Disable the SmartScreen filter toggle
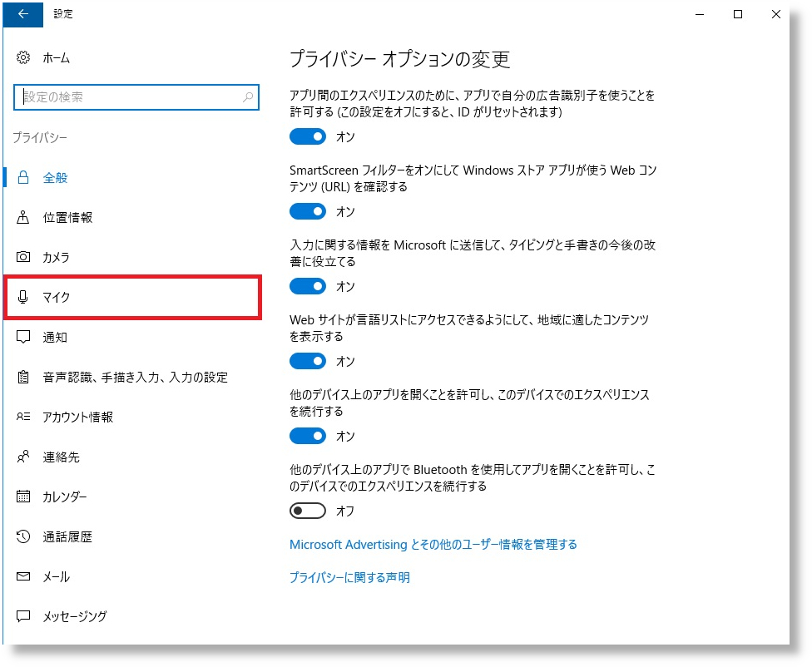Viewport: 812px width, 667px height. (x=308, y=211)
